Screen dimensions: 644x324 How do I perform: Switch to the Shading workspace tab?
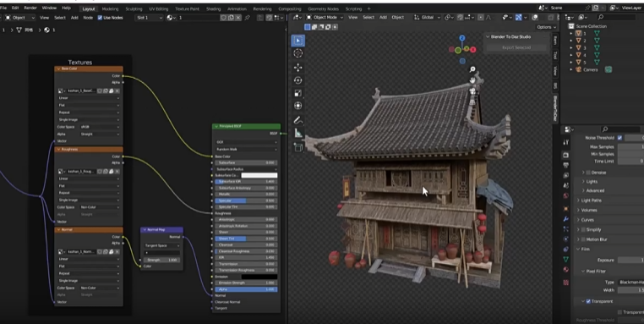coord(213,8)
